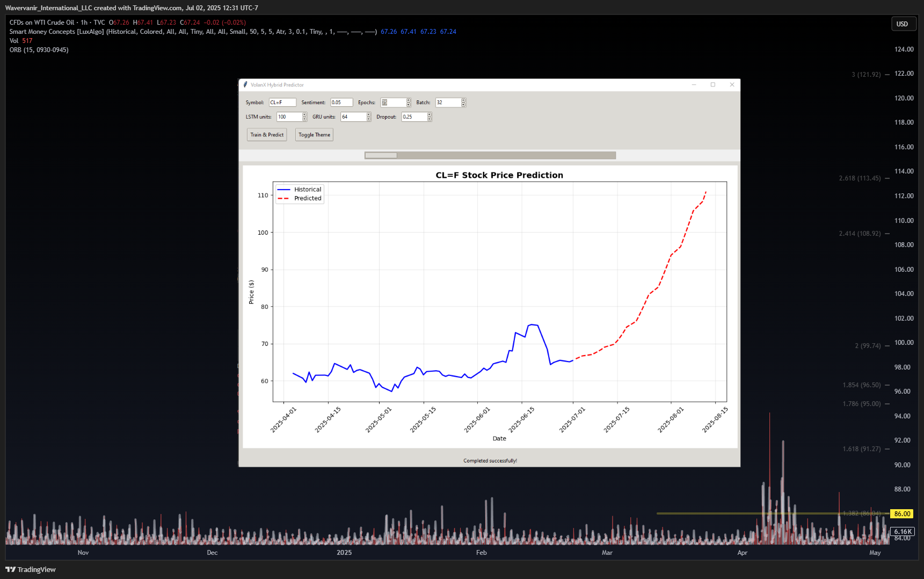
Task: Click the VolanX Hybrid Predictor feather icon
Action: pos(245,85)
